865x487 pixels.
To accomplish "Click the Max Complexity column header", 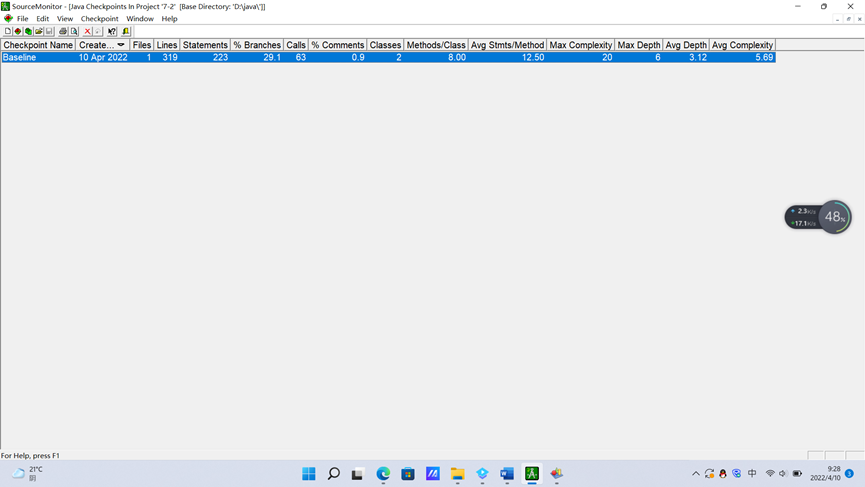I will tap(581, 45).
